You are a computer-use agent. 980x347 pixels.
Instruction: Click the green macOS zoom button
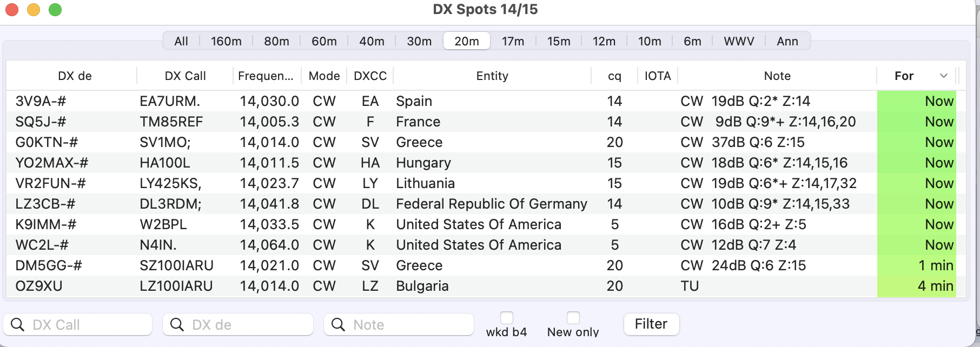pyautogui.click(x=55, y=10)
